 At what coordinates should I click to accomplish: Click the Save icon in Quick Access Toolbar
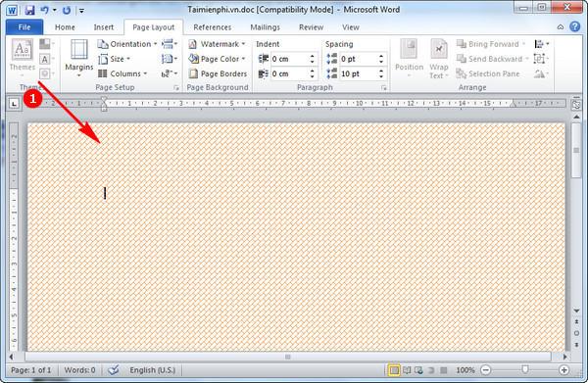29,10
